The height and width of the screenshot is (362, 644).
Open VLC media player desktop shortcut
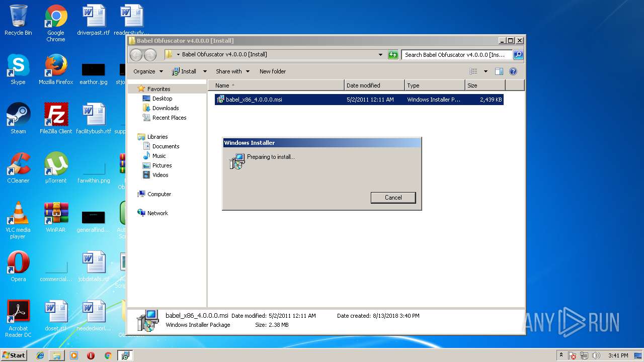[x=18, y=220]
